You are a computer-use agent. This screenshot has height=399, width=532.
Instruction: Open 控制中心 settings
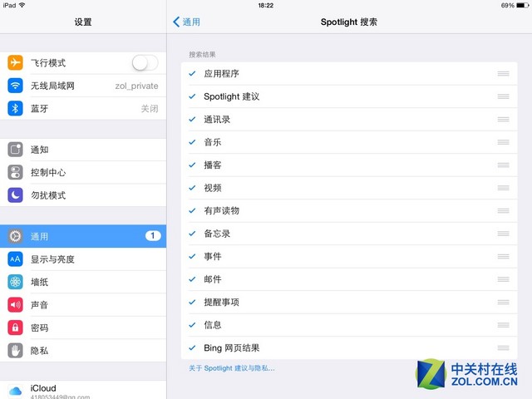[83, 172]
